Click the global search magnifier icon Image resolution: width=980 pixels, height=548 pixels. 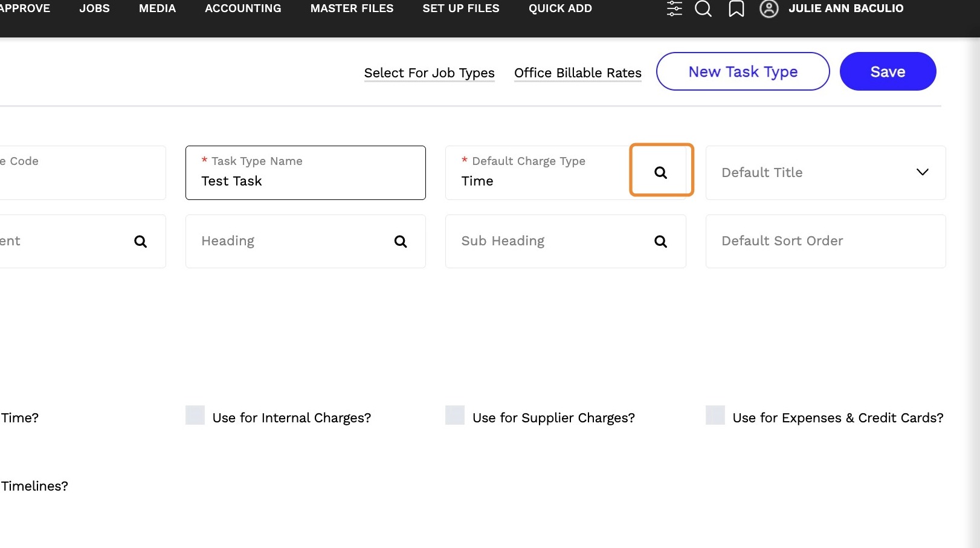[x=703, y=8]
